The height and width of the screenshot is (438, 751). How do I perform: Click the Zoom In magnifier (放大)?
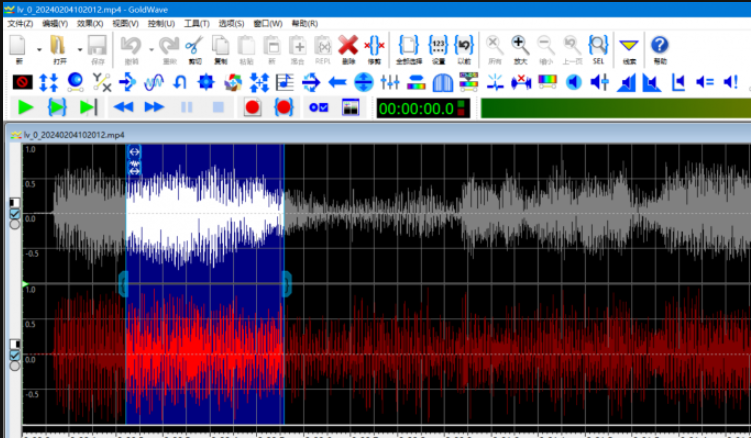click(520, 45)
